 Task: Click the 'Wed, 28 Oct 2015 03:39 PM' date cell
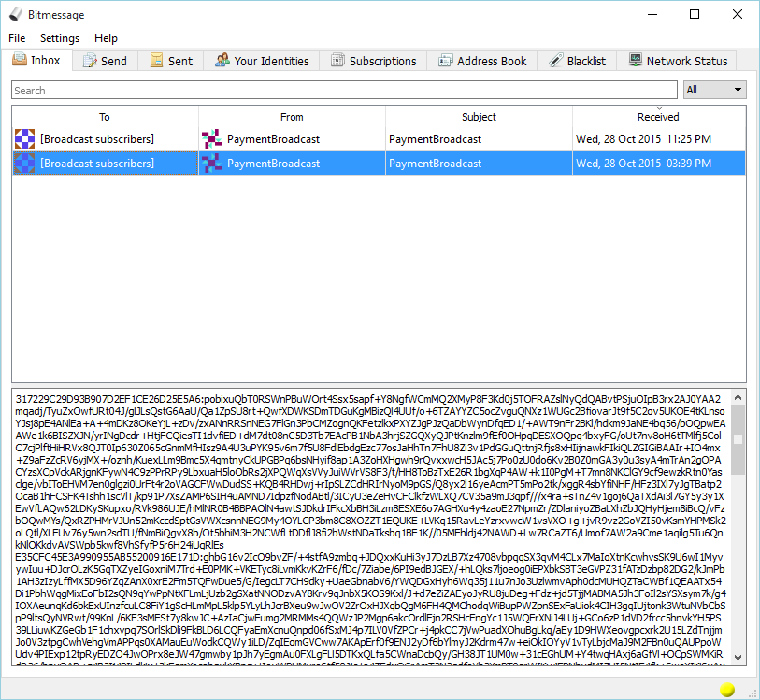659,164
